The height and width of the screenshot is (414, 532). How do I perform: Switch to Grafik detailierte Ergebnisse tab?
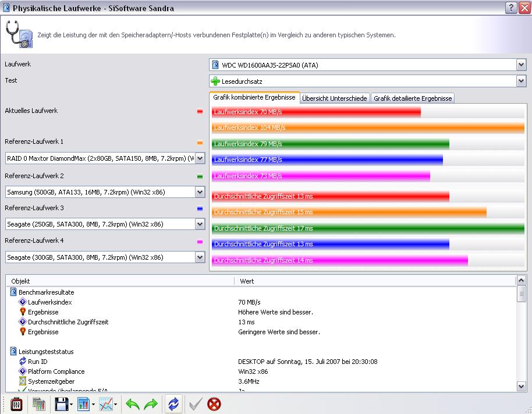[x=413, y=98]
